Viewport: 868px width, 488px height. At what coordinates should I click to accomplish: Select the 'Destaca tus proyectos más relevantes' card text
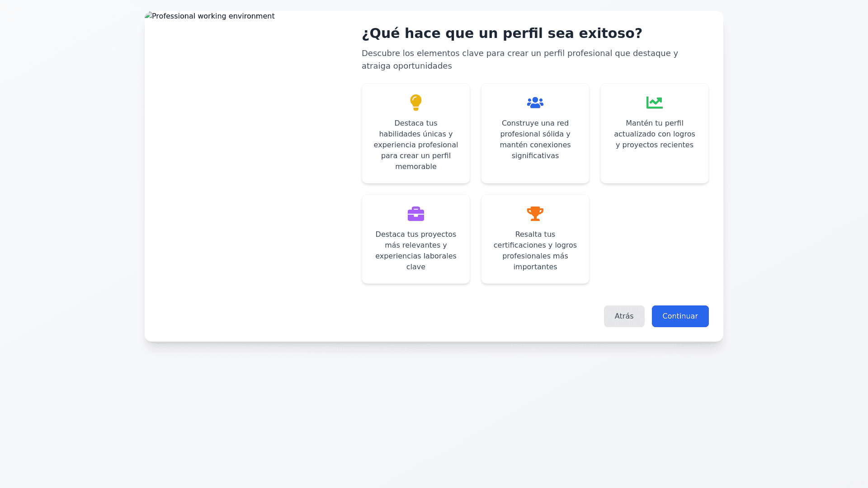pyautogui.click(x=415, y=250)
